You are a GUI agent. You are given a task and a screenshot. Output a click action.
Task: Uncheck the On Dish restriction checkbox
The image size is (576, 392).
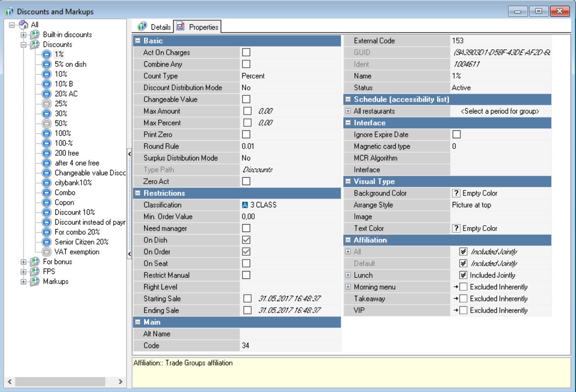246,240
